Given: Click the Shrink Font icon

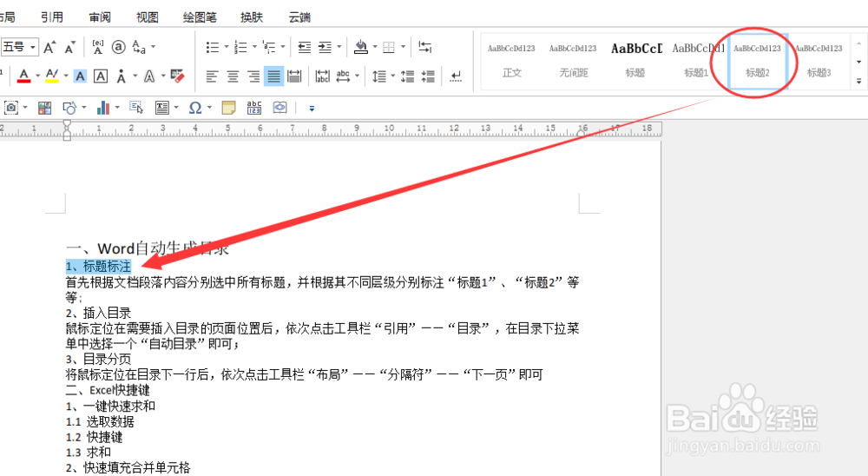Looking at the screenshot, I should pos(69,48).
